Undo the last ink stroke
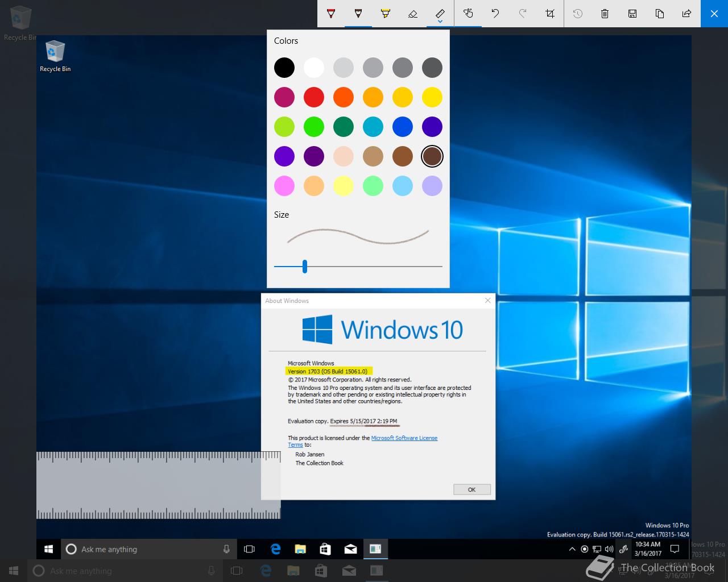Viewport: 728px width, 582px height. (x=495, y=14)
